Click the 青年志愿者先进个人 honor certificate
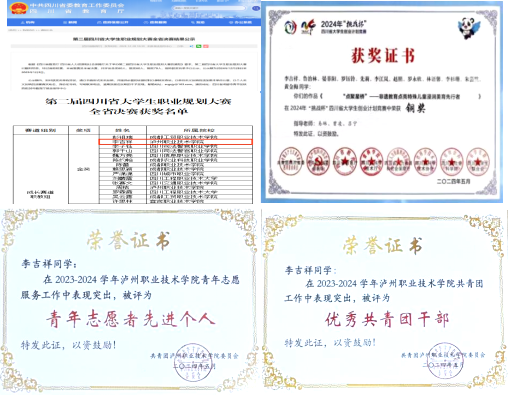Image resolution: width=509 pixels, height=396 pixels. 129,301
